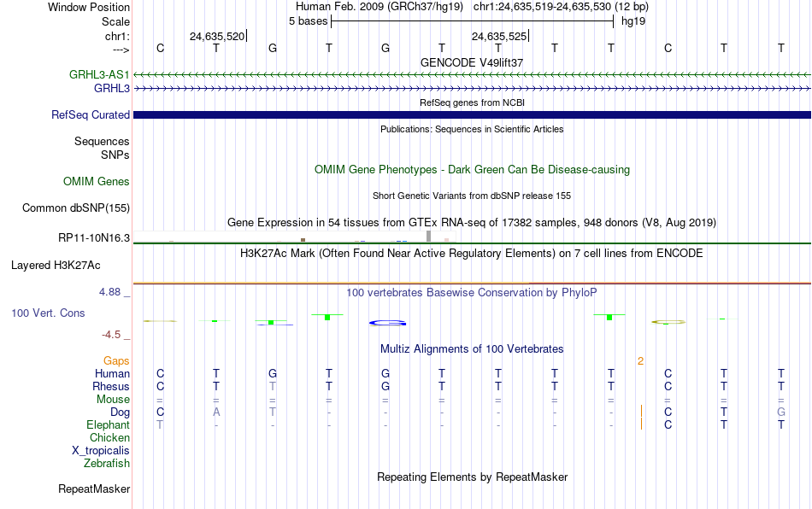The height and width of the screenshot is (509, 812).
Task: Open the 100 Vert. Cons track label
Action: coord(48,313)
